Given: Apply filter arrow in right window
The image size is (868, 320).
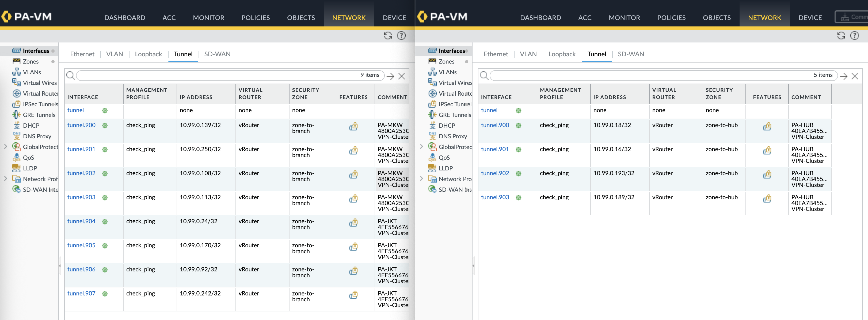Looking at the screenshot, I should click(843, 76).
